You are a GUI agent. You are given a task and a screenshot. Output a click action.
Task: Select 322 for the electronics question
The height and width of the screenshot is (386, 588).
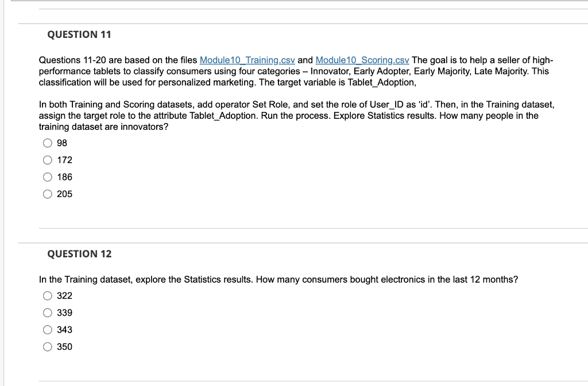click(x=47, y=296)
